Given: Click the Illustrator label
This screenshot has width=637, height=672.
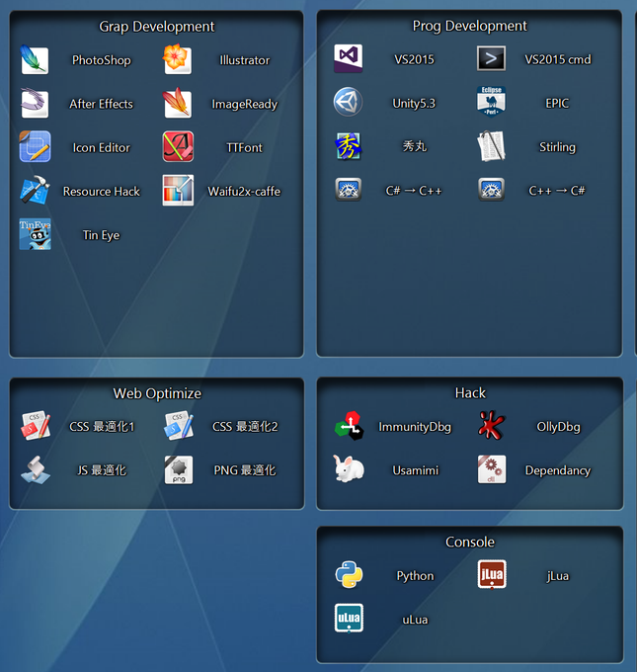Looking at the screenshot, I should 245,60.
